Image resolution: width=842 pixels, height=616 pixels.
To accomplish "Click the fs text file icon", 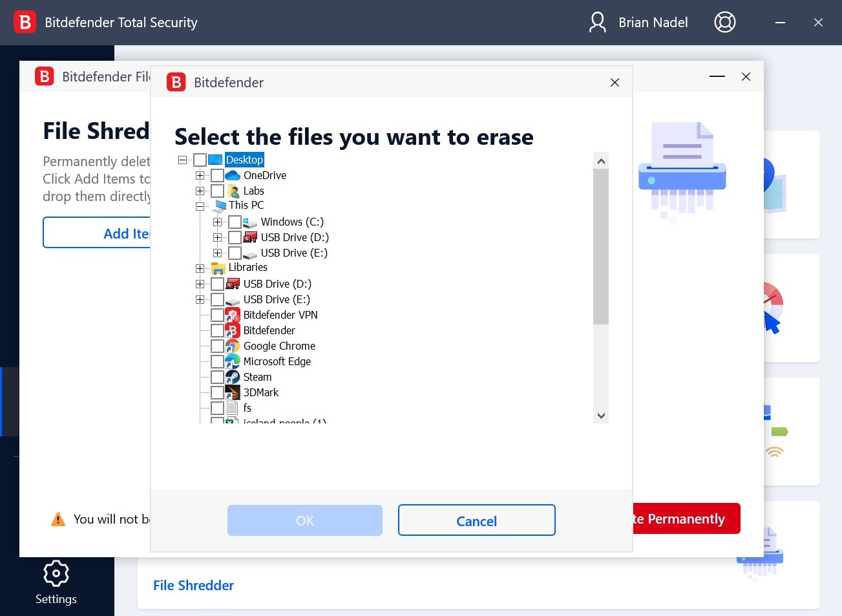I will 233,408.
